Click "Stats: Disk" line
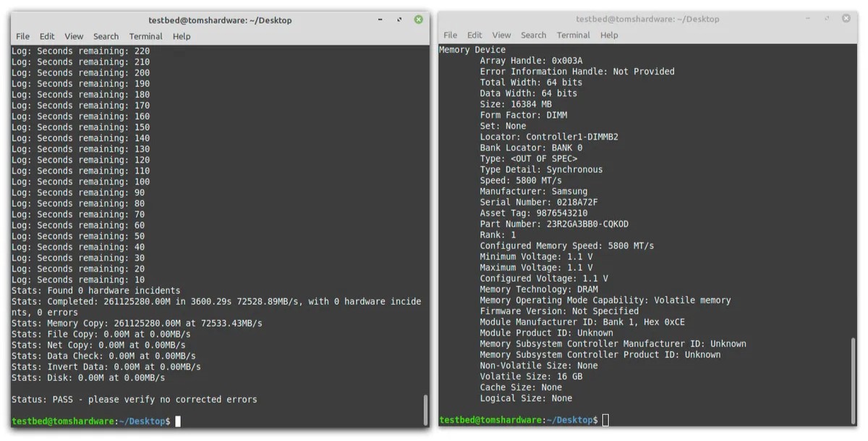The image size is (868, 441). tap(88, 377)
